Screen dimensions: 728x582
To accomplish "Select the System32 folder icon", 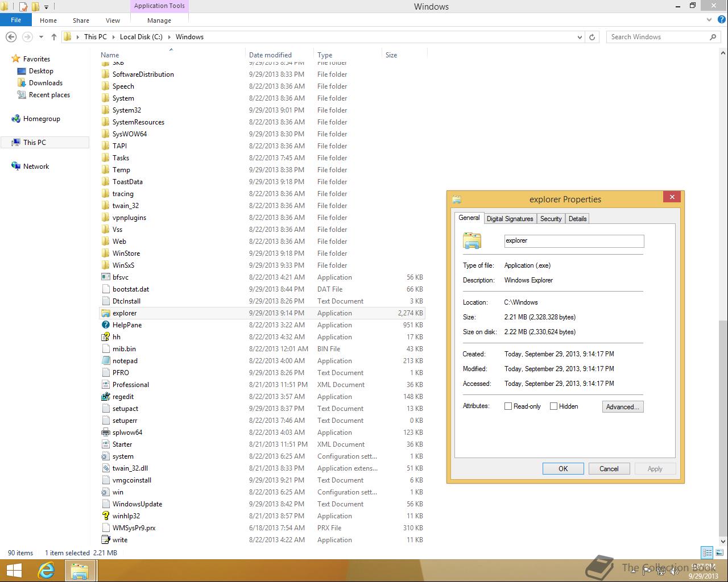I will click(105, 110).
